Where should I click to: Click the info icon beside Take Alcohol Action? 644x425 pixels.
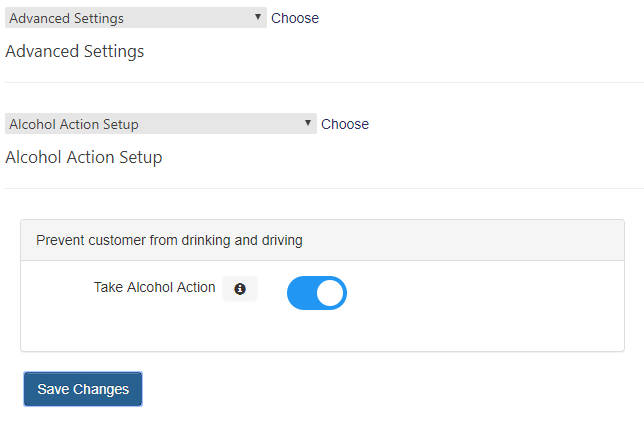point(240,289)
